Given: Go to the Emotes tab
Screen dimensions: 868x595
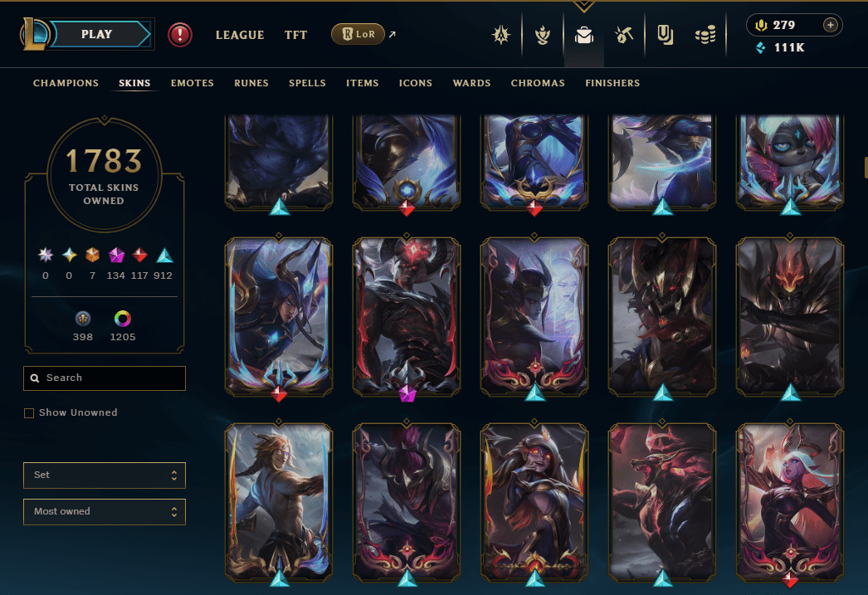Looking at the screenshot, I should pyautogui.click(x=192, y=83).
